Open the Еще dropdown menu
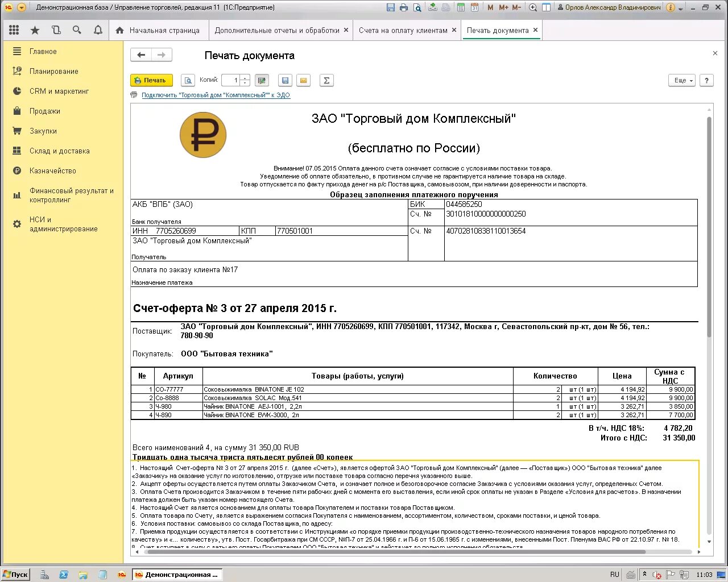Viewport: 728px width, 582px height. coord(682,80)
